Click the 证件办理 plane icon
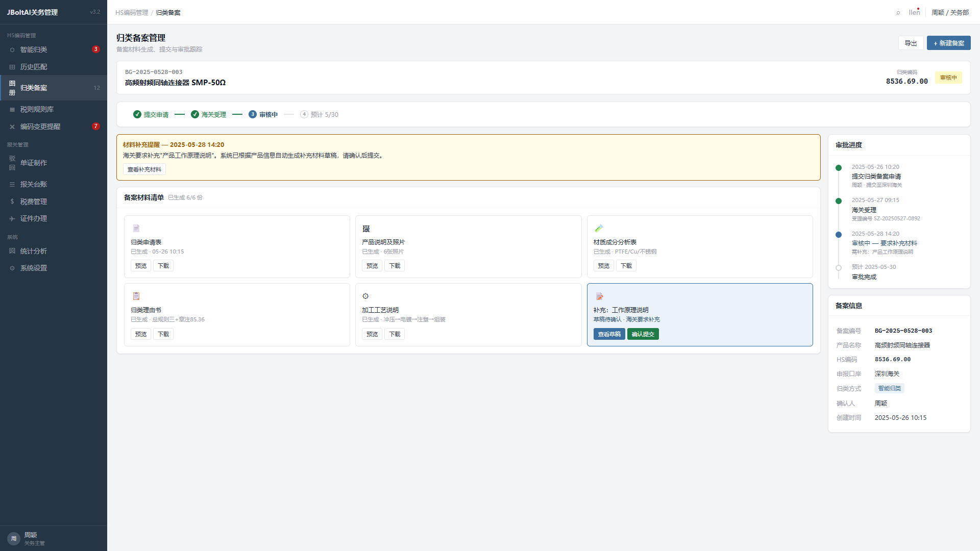The width and height of the screenshot is (980, 551). tap(12, 218)
